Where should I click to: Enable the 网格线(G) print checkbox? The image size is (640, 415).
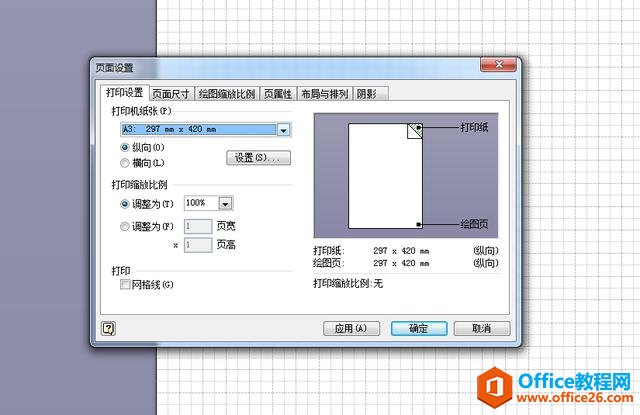click(x=125, y=284)
